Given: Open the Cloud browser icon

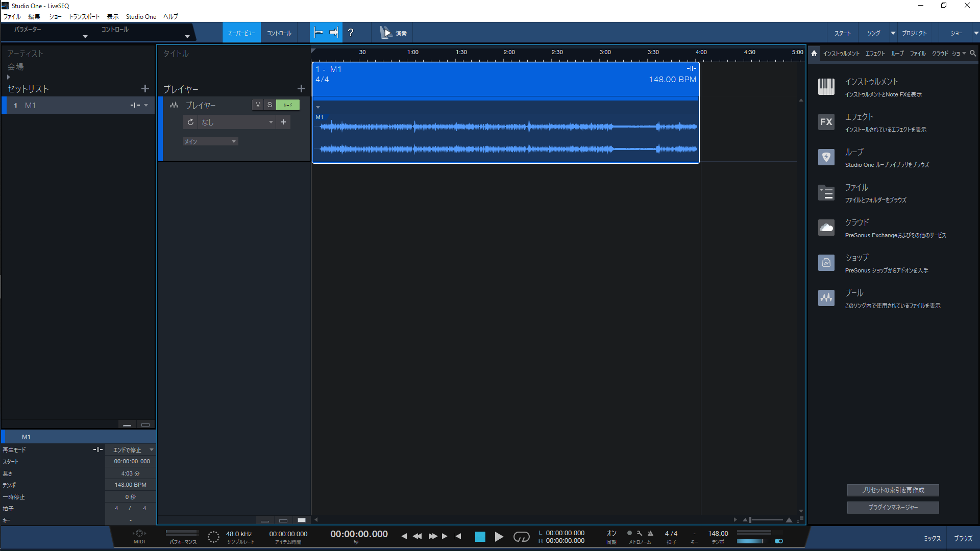Looking at the screenshot, I should pos(826,228).
